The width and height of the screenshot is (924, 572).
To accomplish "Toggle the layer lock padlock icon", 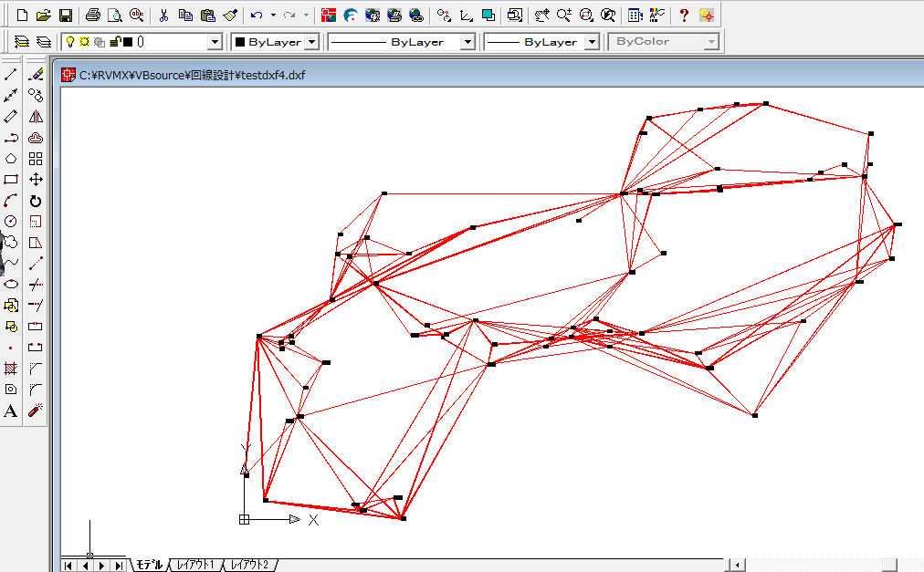I will pyautogui.click(x=113, y=42).
